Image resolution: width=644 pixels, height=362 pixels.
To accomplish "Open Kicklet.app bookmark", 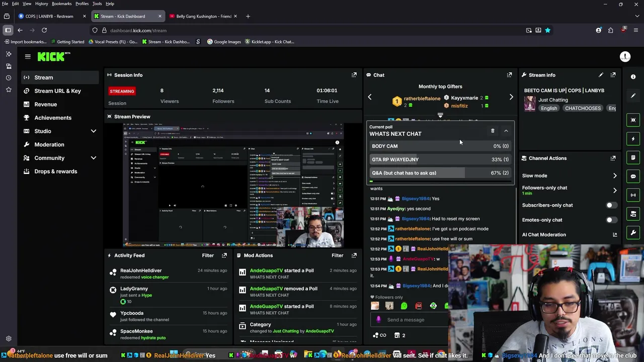I will pos(269,42).
